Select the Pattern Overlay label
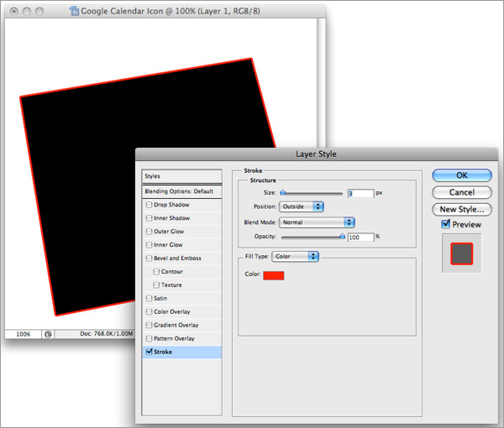Image resolution: width=504 pixels, height=428 pixels. click(x=174, y=338)
